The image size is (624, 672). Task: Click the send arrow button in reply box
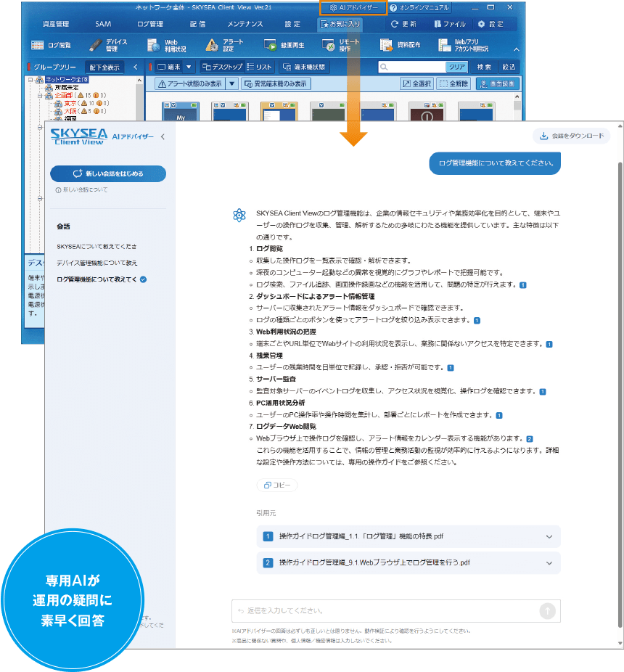pos(547,611)
